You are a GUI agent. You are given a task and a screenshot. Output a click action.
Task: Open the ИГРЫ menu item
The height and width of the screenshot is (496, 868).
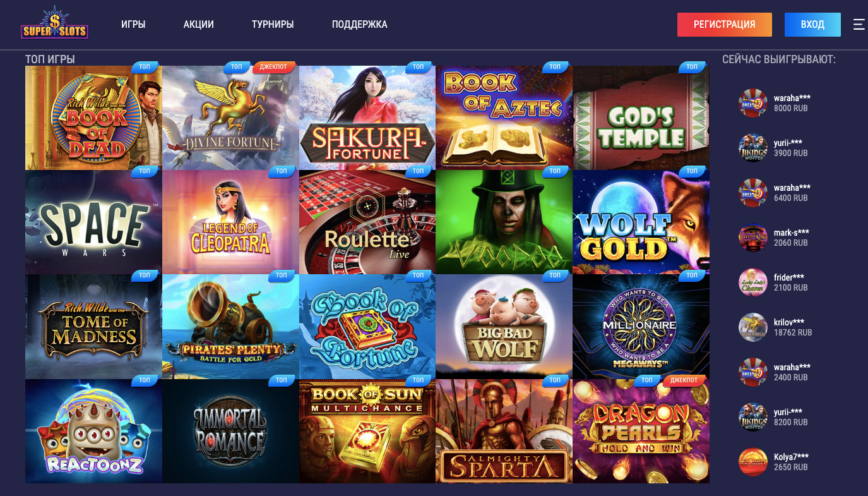133,25
